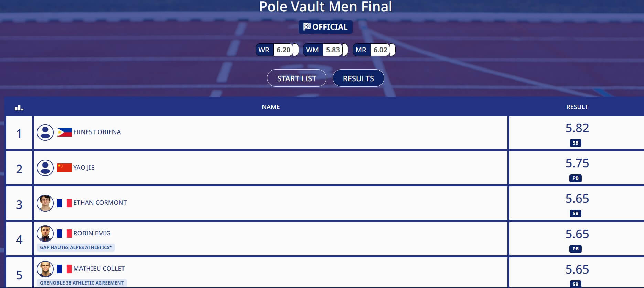The image size is (644, 288).
Task: Open Mathieu Collet's profile photo
Action: tap(45, 269)
